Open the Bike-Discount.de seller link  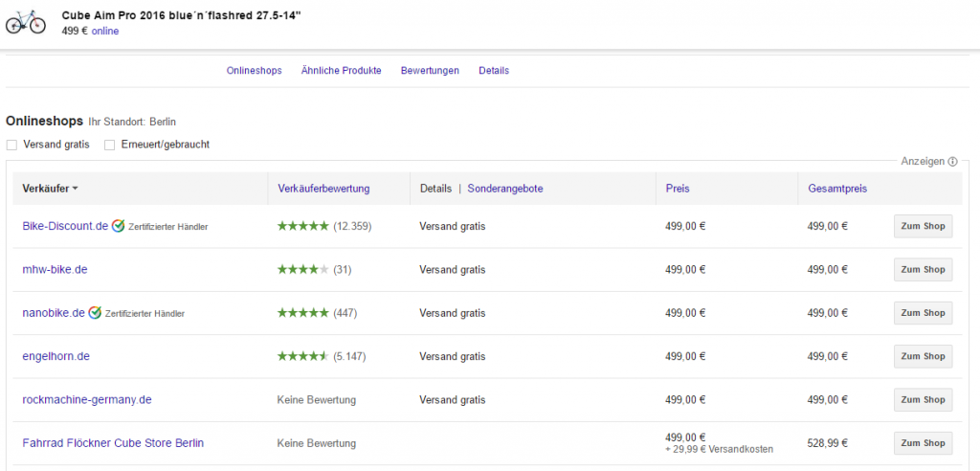[66, 226]
